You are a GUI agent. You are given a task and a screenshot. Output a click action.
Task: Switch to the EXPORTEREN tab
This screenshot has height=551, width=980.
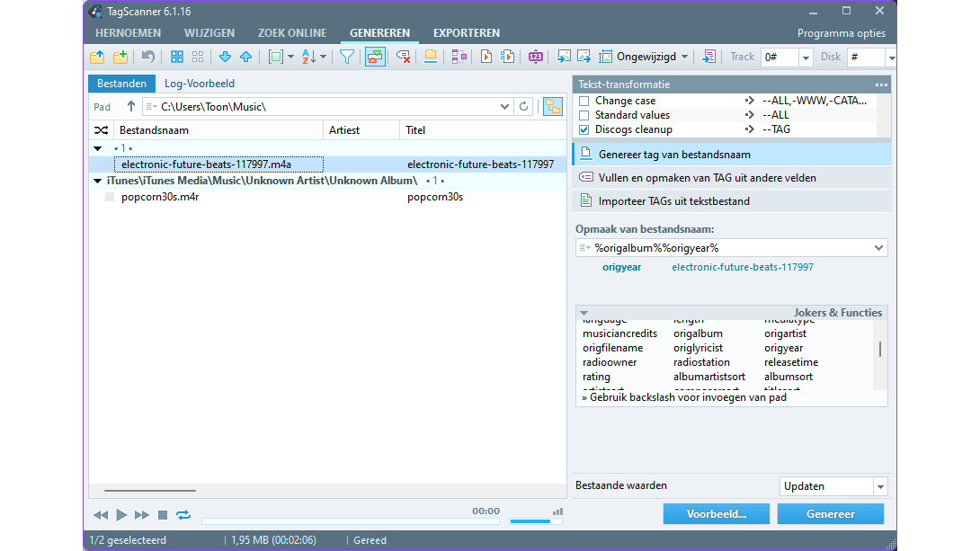pos(466,32)
